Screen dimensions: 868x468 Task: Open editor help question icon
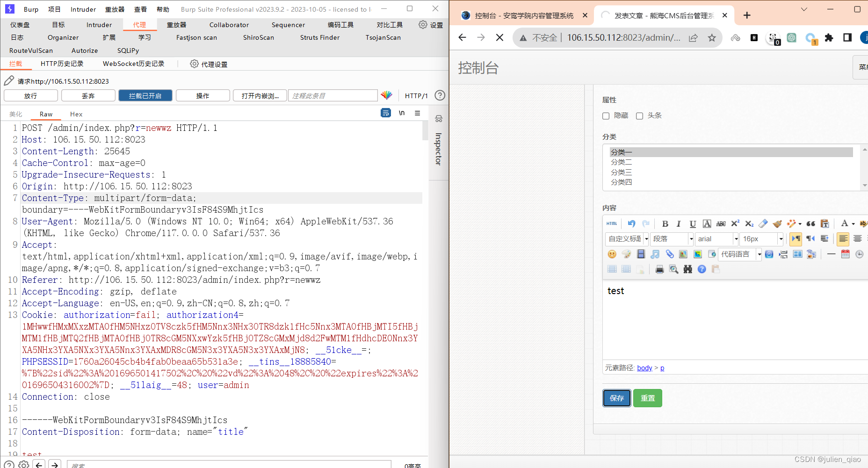coord(702,269)
